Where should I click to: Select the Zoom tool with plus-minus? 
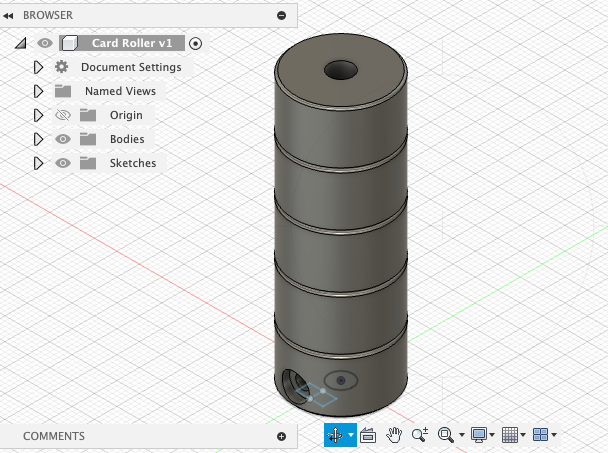[x=420, y=435]
